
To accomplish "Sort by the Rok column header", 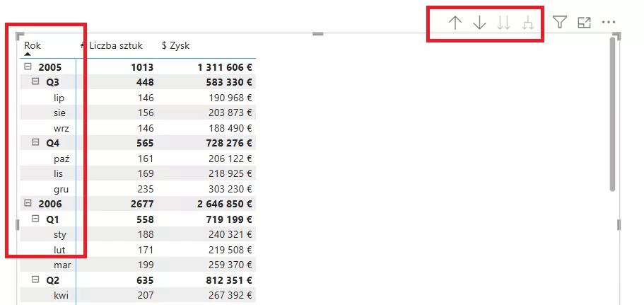I will (33, 46).
